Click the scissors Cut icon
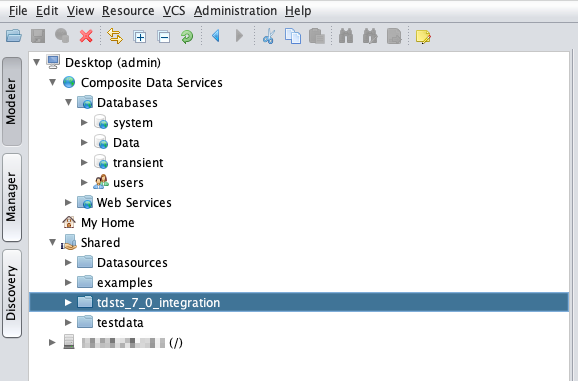The width and height of the screenshot is (578, 381). [x=269, y=36]
